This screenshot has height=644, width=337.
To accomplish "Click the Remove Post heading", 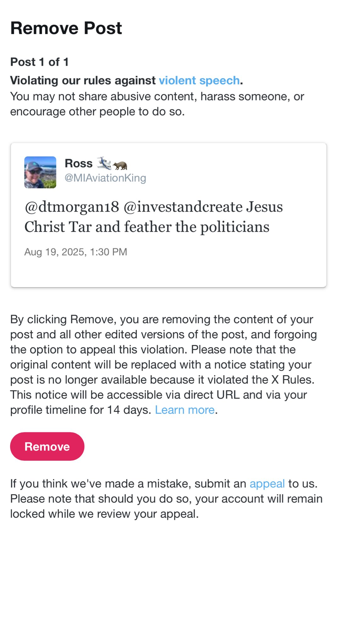I will click(x=66, y=28).
